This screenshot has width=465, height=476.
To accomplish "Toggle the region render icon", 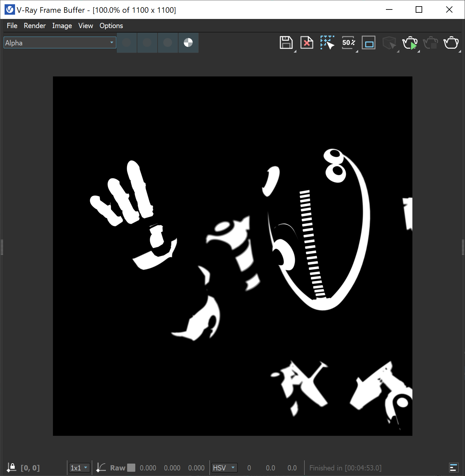I will (369, 43).
